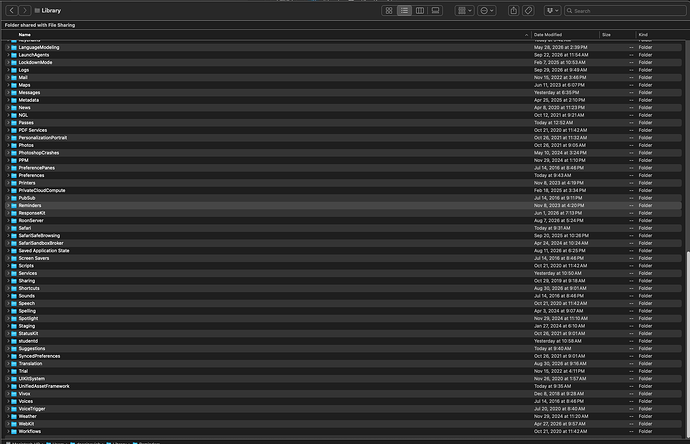Select the RoonServer folder name

[x=31, y=220]
